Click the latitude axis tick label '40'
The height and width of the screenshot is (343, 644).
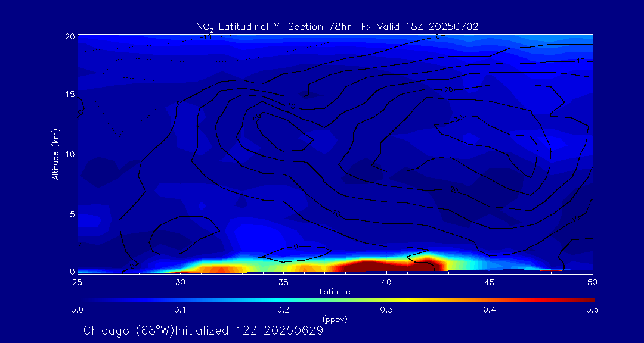pos(386,282)
